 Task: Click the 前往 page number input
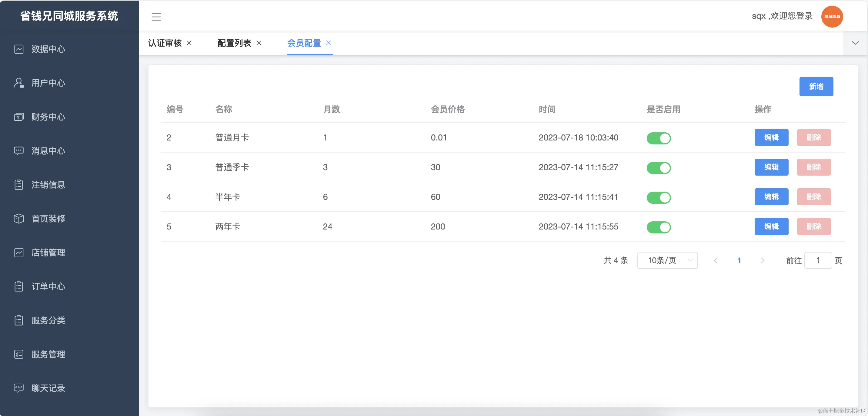818,260
